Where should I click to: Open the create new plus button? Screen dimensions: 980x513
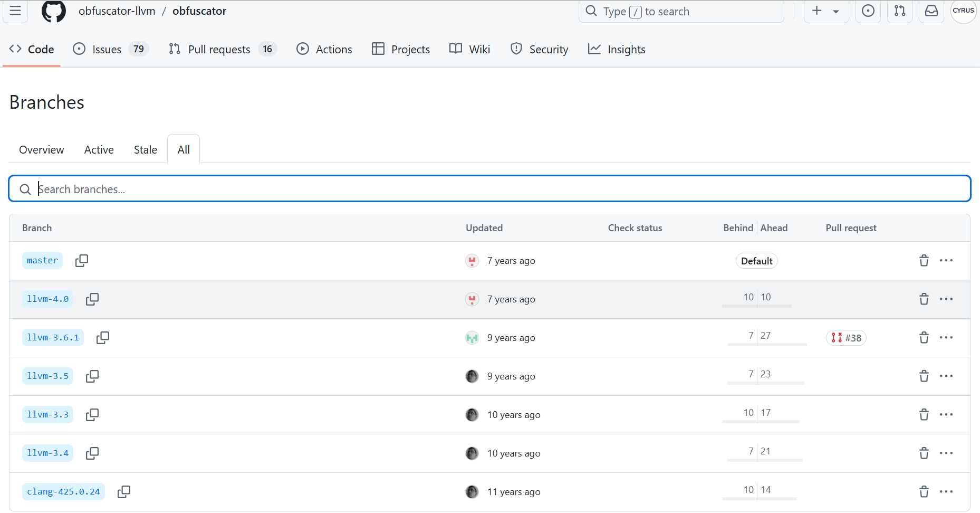(x=816, y=11)
